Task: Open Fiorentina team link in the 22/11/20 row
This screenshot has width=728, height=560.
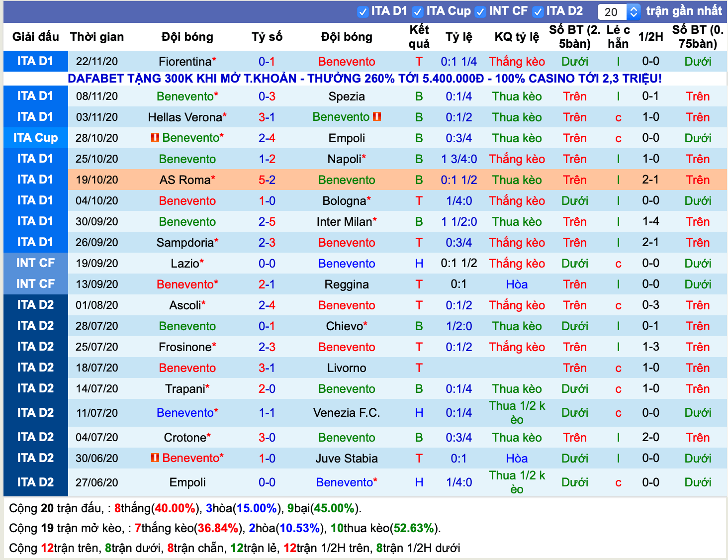Action: (185, 62)
